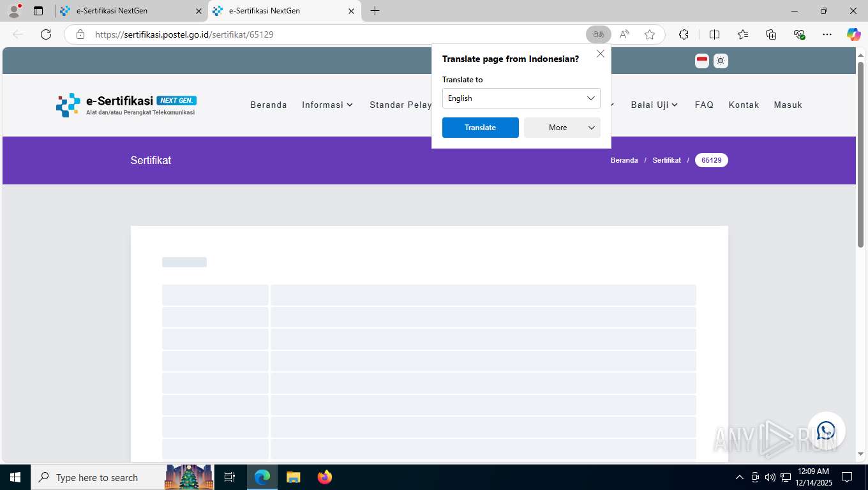Open the Edge profile icon
This screenshot has width=868, height=490.
click(14, 11)
